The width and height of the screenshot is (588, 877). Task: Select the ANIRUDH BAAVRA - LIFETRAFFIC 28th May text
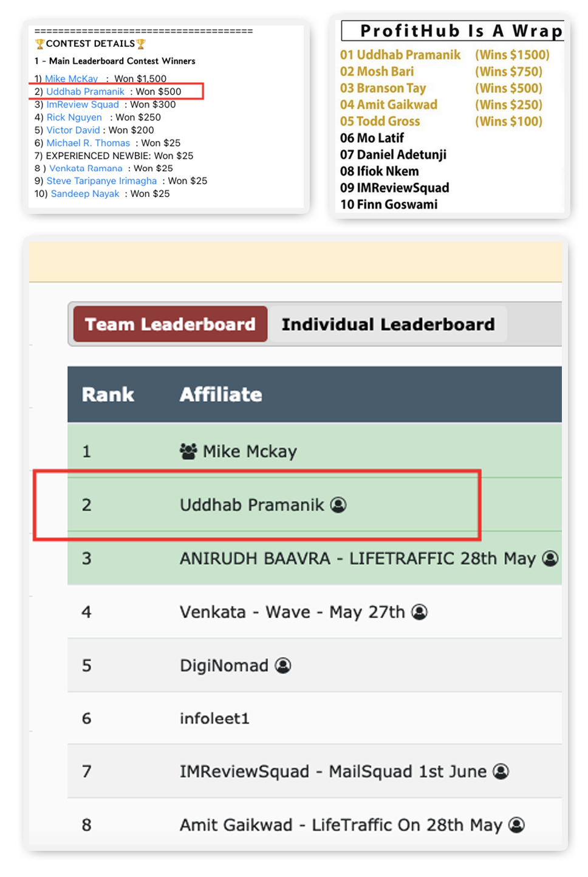tap(358, 558)
